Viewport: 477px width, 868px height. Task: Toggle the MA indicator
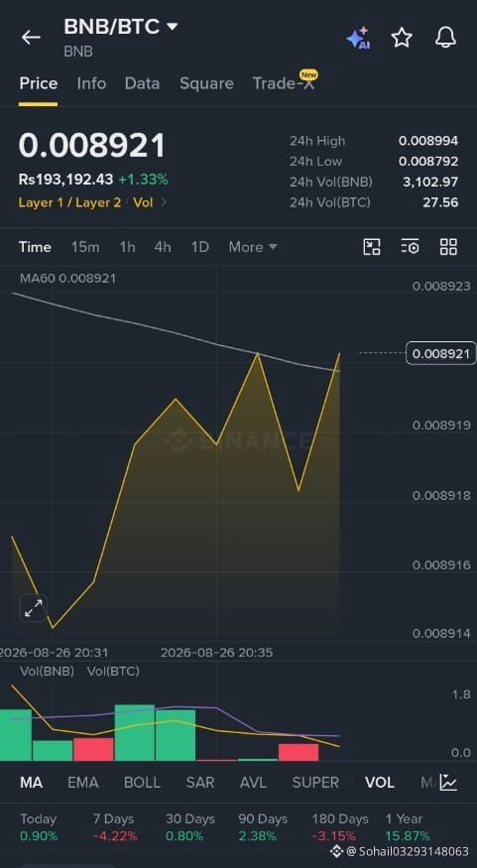pos(31,783)
